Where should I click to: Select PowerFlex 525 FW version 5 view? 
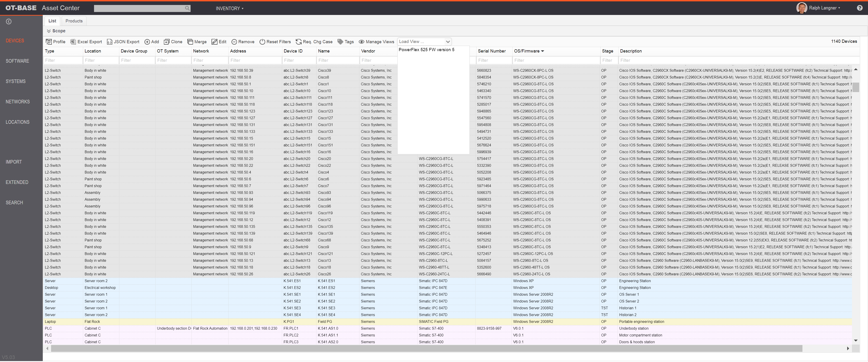click(x=427, y=50)
